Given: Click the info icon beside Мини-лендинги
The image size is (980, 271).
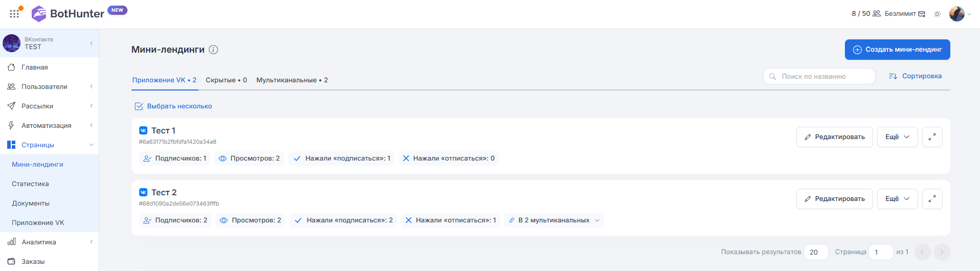Looking at the screenshot, I should [213, 50].
